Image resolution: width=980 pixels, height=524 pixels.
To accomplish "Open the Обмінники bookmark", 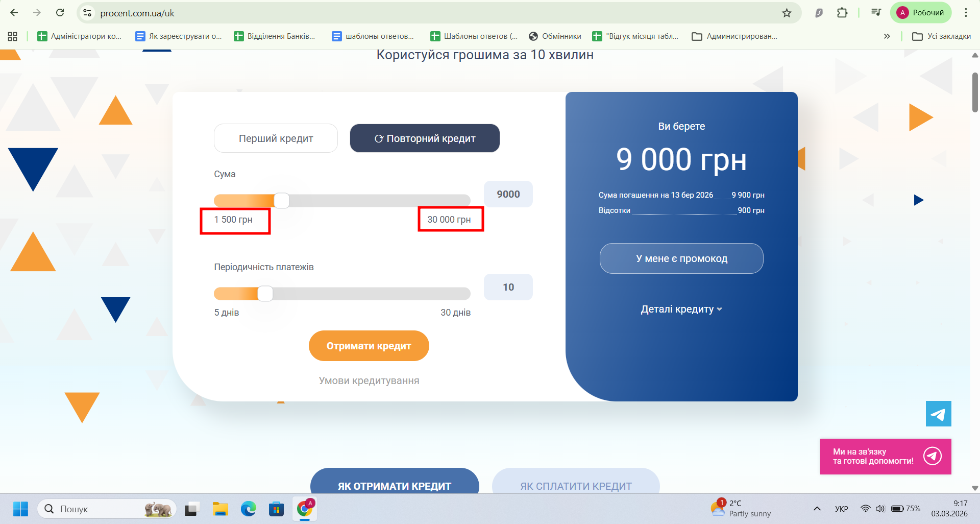I will [555, 36].
